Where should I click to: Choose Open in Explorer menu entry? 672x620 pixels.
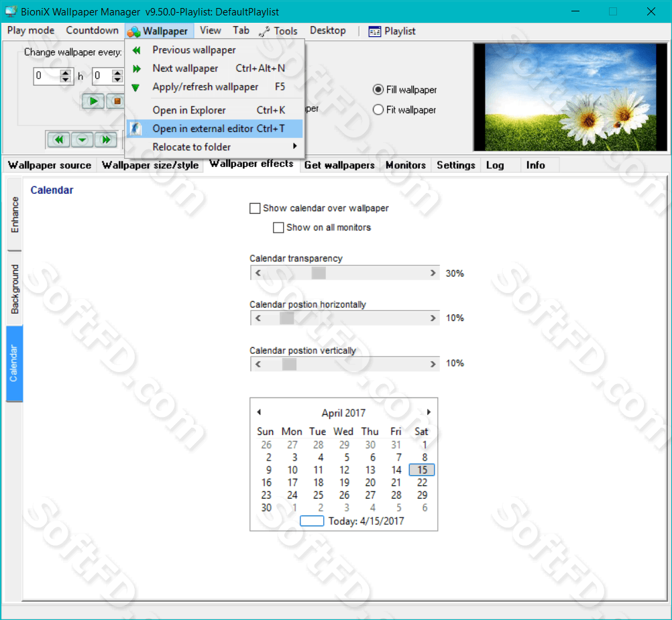tap(215, 110)
